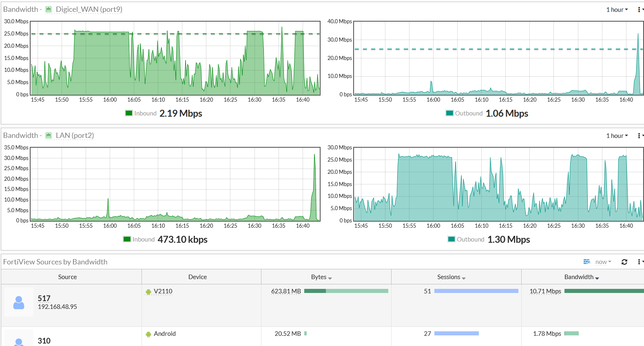Screen dimensions: 644x346
Task: Click the Digicel_WAN outbound 1.06 Mbps value
Action: click(507, 113)
